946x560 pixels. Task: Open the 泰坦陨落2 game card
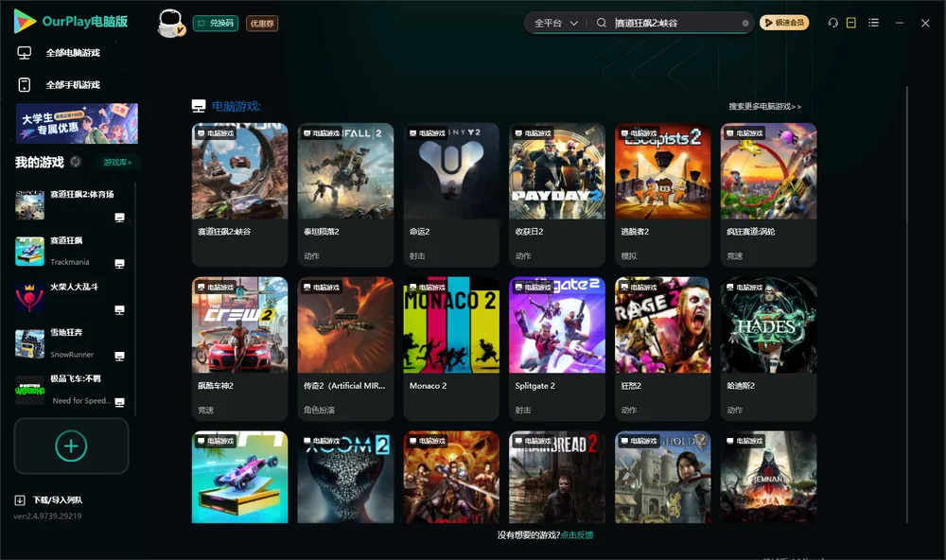(345, 194)
